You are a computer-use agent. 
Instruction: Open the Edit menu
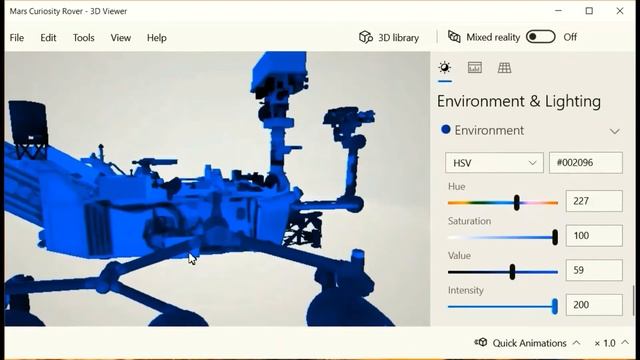click(x=48, y=38)
